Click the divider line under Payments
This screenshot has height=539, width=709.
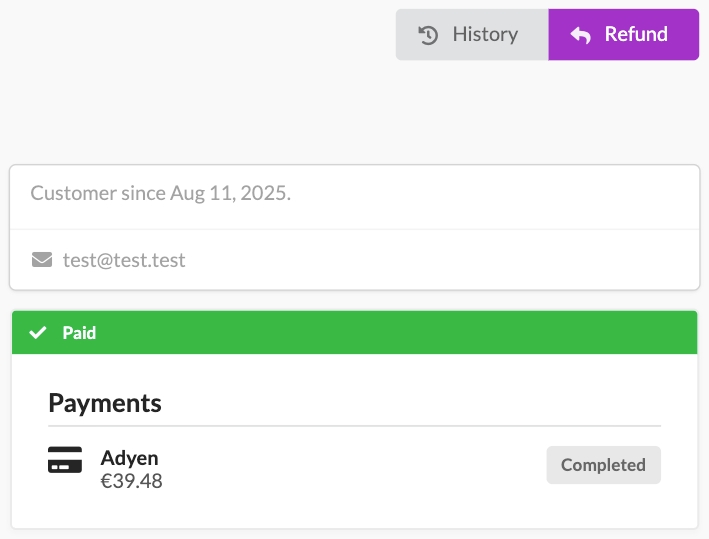354,426
